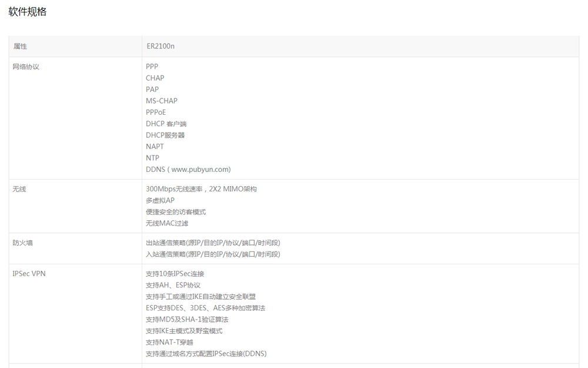This screenshot has height=368, width=588.
Task: Select the ER2100n column header
Action: [360, 47]
